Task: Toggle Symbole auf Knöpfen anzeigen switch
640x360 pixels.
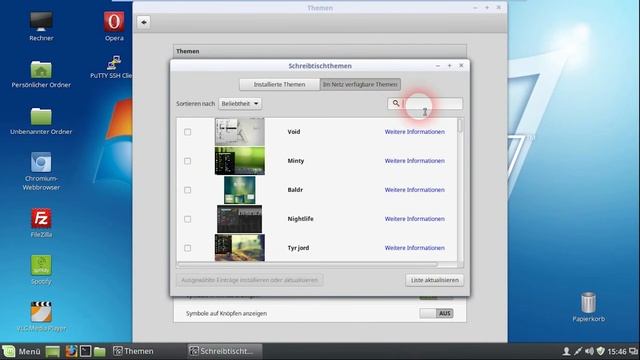Action: (x=436, y=313)
